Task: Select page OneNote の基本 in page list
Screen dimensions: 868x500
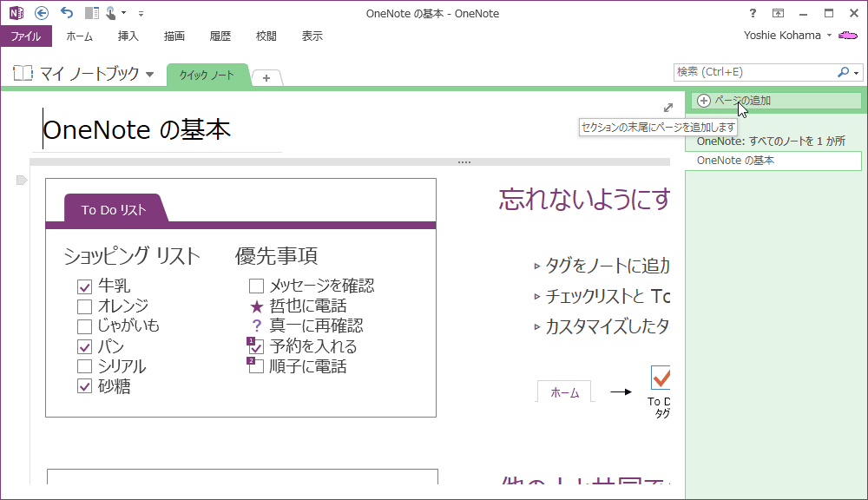Action: (x=773, y=161)
